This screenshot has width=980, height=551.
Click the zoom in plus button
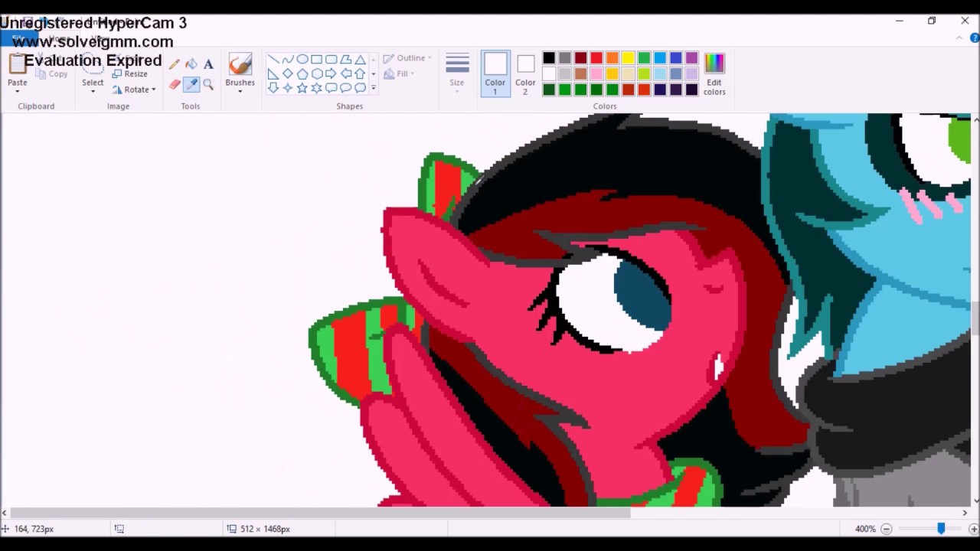pyautogui.click(x=974, y=529)
